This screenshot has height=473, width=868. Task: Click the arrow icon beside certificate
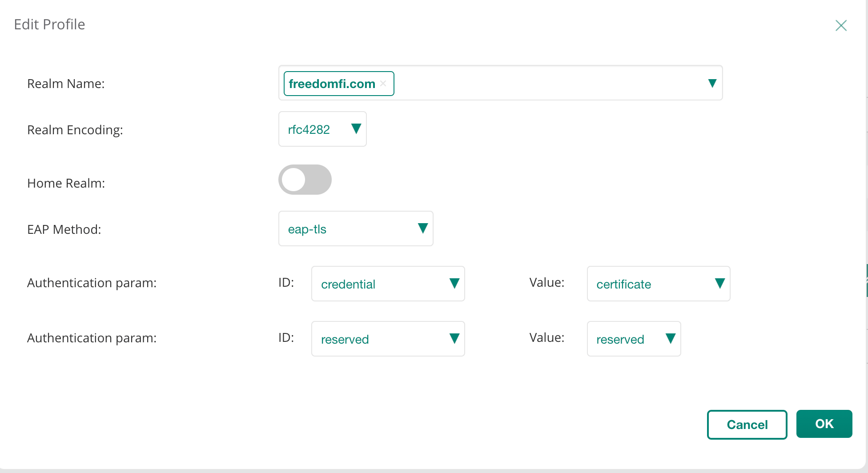(x=719, y=284)
